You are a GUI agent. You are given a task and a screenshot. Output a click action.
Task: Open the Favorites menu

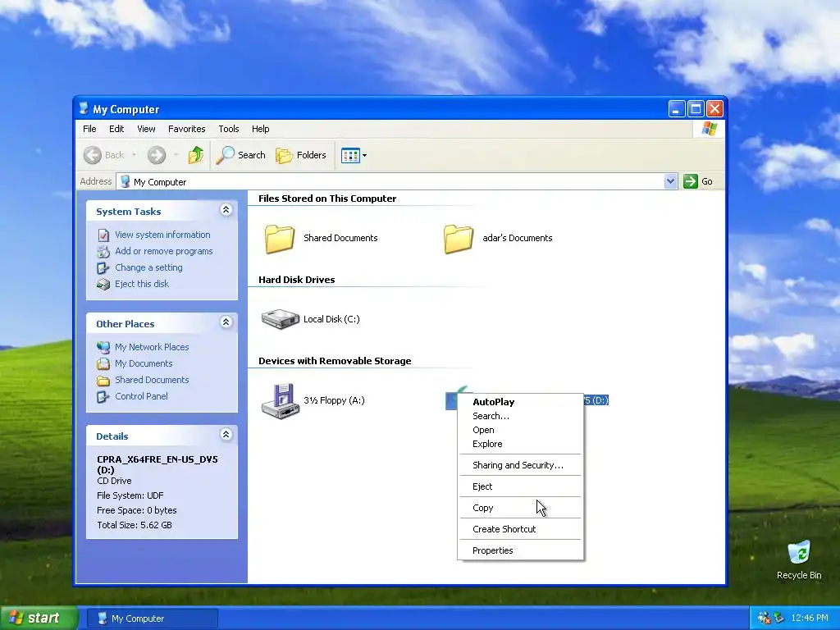point(186,129)
